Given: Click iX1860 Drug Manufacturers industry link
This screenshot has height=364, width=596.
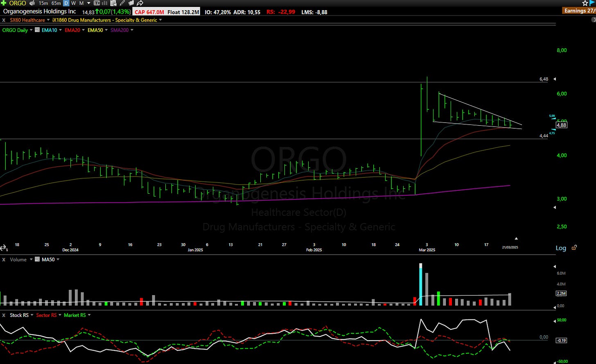Looking at the screenshot, I should coord(104,20).
